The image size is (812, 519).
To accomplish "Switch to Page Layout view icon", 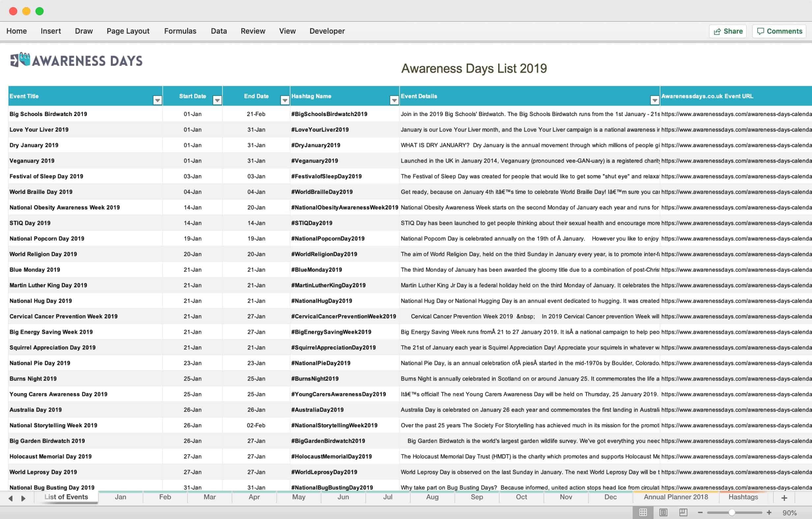I will (663, 512).
